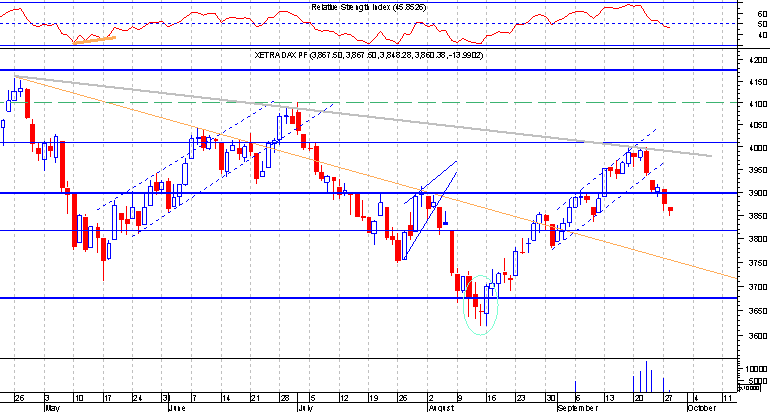This screenshot has width=770, height=412.
Task: Click date label 30 on time axis
Action: pyautogui.click(x=551, y=398)
